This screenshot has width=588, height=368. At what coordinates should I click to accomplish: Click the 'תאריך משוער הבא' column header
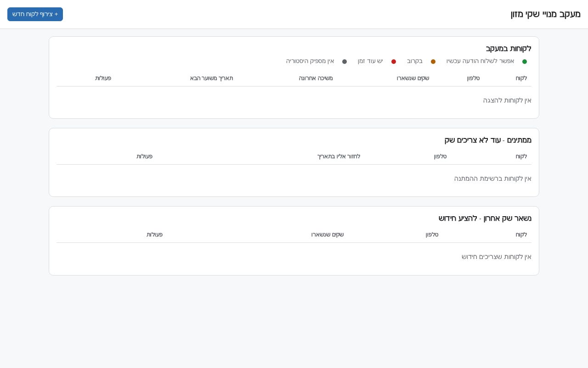coord(212,78)
